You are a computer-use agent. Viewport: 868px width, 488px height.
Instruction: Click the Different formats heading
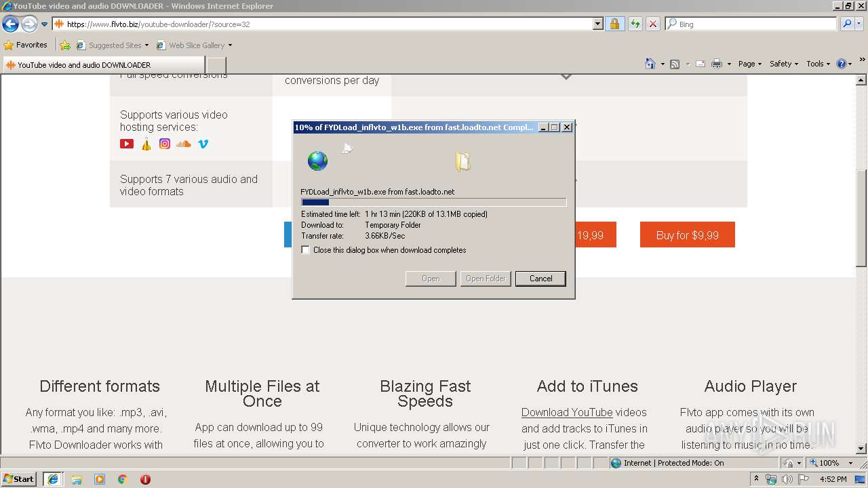(100, 386)
